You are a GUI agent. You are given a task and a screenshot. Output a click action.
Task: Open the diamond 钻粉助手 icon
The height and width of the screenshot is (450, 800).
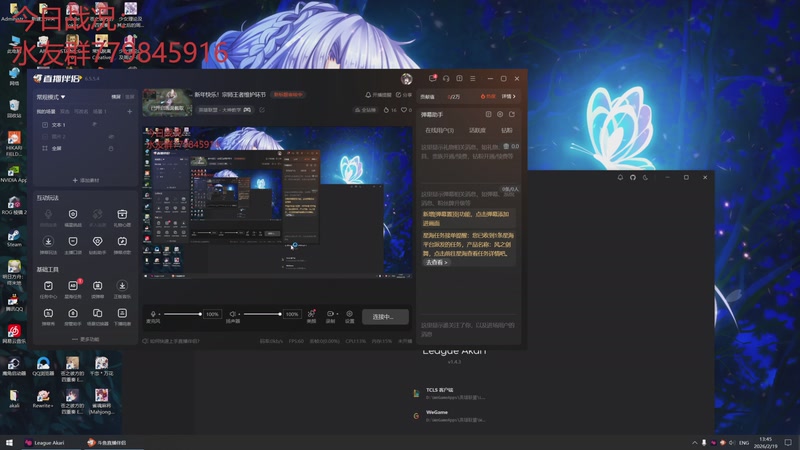pos(97,241)
